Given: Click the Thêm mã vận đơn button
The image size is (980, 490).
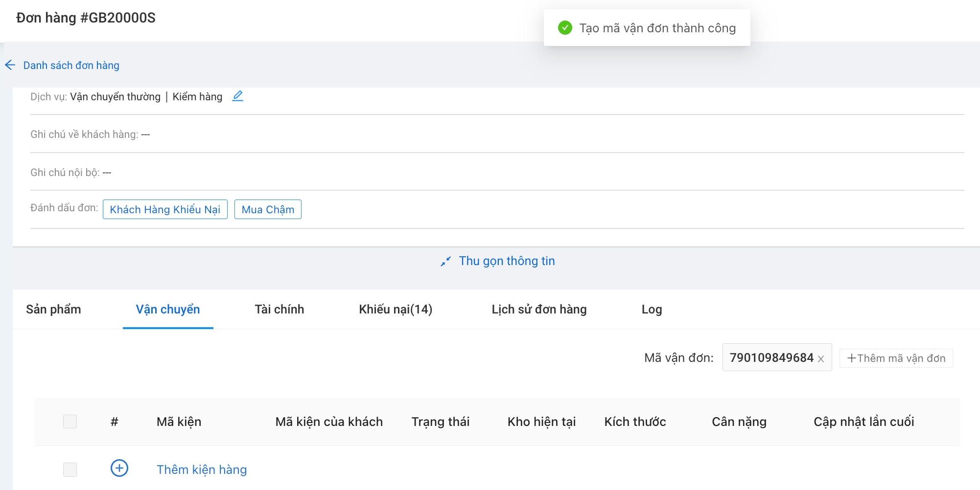Looking at the screenshot, I should click(896, 358).
